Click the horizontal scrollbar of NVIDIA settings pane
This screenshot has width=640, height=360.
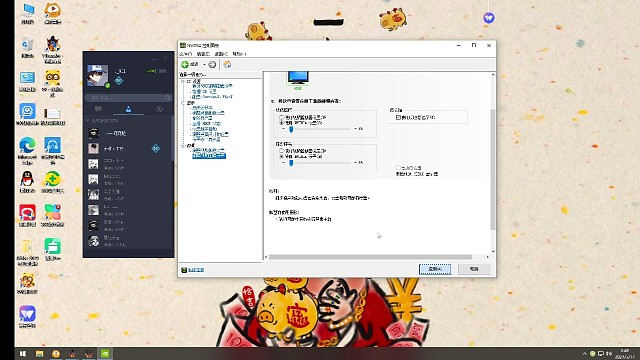click(x=370, y=257)
